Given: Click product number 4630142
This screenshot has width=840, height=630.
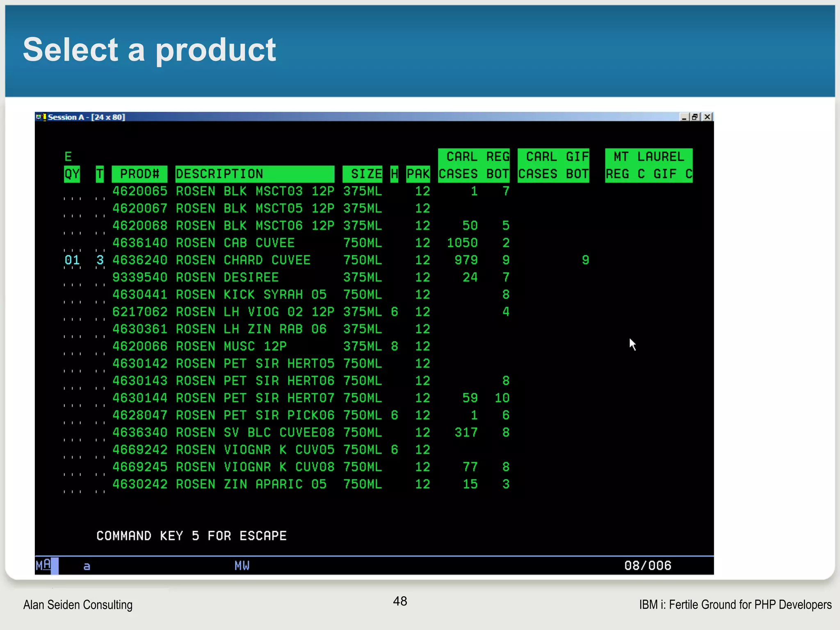Looking at the screenshot, I should [x=140, y=363].
